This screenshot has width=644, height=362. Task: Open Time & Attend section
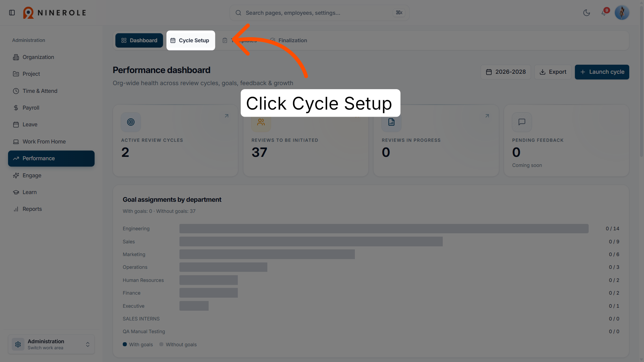51,91
